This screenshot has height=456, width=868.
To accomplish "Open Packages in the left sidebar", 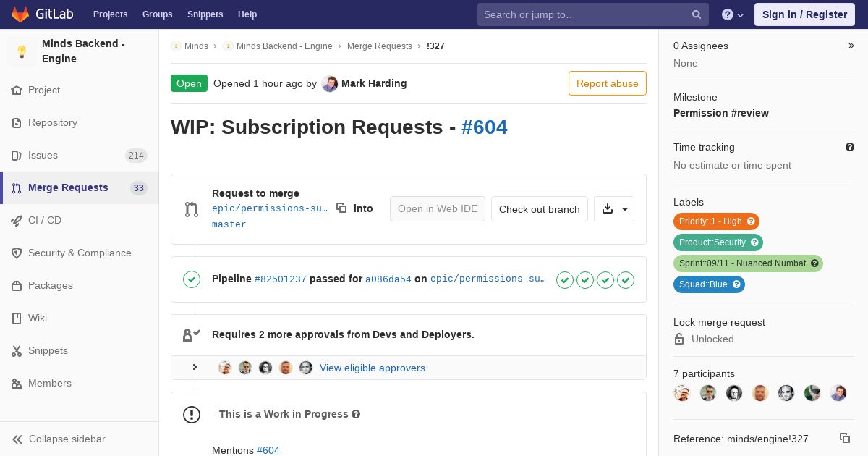I will (x=80, y=286).
